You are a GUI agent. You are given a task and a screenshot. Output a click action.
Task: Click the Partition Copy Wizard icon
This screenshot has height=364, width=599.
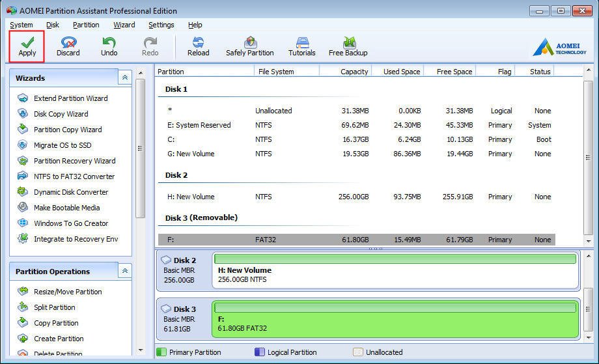tap(23, 130)
